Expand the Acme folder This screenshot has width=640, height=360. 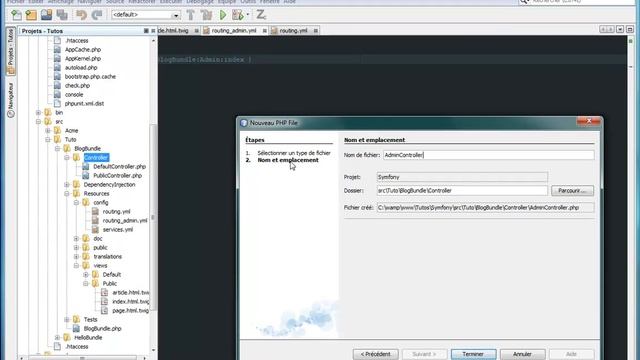(x=48, y=131)
